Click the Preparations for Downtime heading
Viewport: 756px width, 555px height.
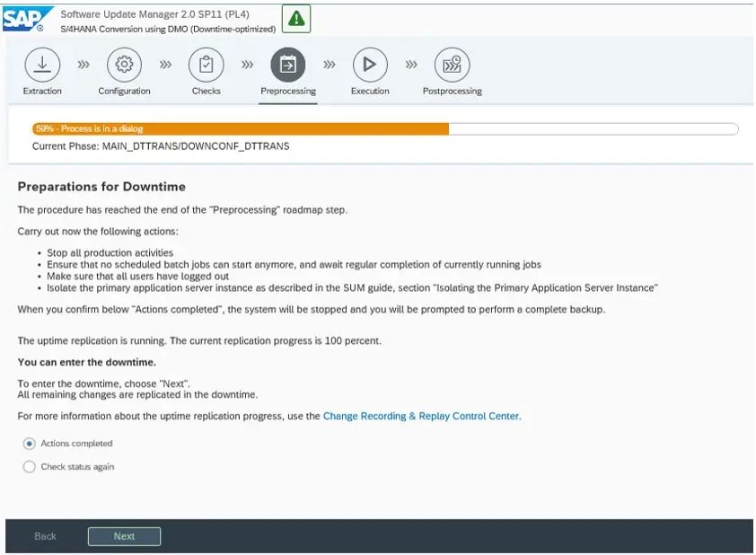[101, 187]
